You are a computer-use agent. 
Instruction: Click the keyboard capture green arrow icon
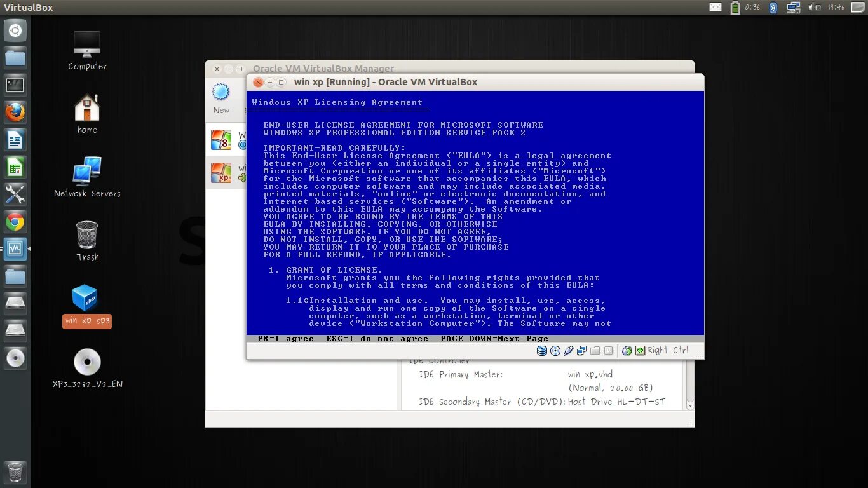coord(640,351)
